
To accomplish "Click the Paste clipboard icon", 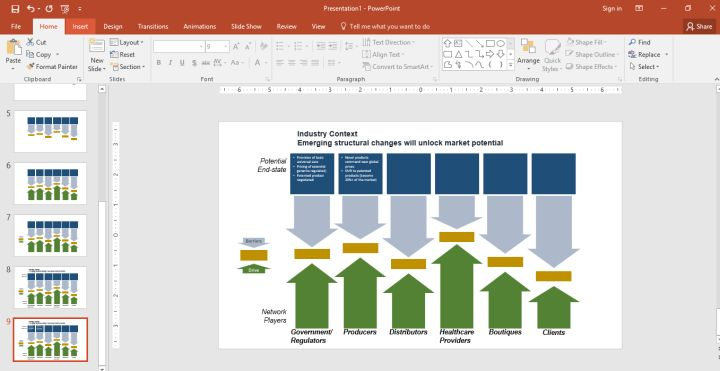I will 14,48.
